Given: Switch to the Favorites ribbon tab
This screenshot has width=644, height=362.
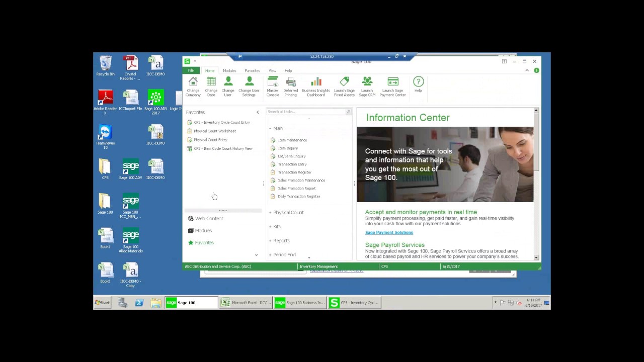Looking at the screenshot, I should (253, 70).
